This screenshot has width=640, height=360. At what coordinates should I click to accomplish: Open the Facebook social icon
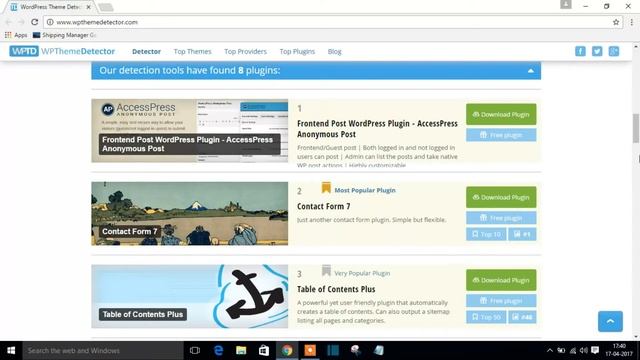point(580,51)
